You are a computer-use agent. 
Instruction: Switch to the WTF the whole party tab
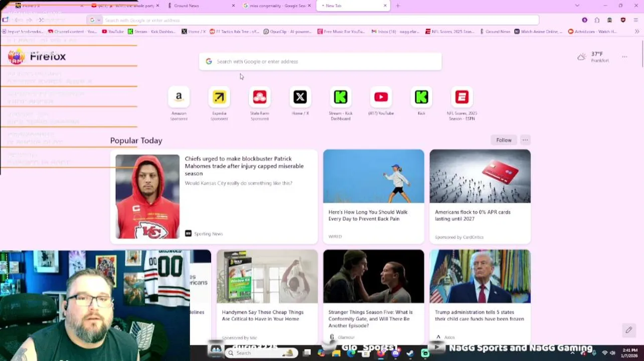(x=124, y=6)
